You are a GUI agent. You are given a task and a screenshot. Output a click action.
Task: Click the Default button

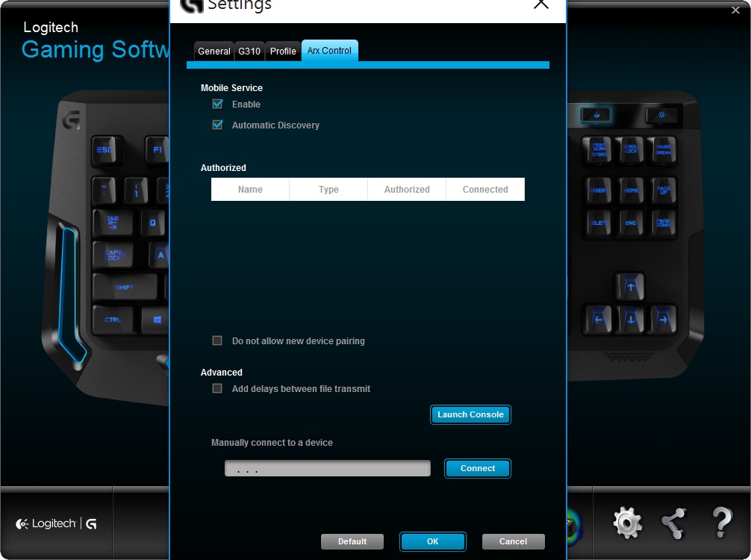click(x=352, y=541)
